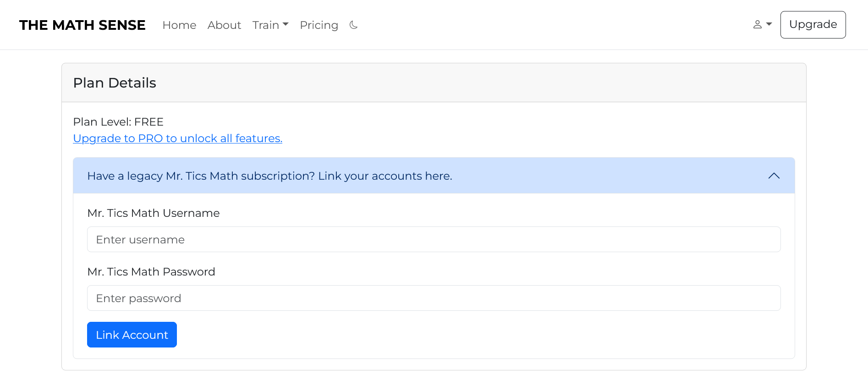The image size is (868, 386).
Task: Click the Upgrade button in the navbar
Action: pyautogui.click(x=813, y=25)
